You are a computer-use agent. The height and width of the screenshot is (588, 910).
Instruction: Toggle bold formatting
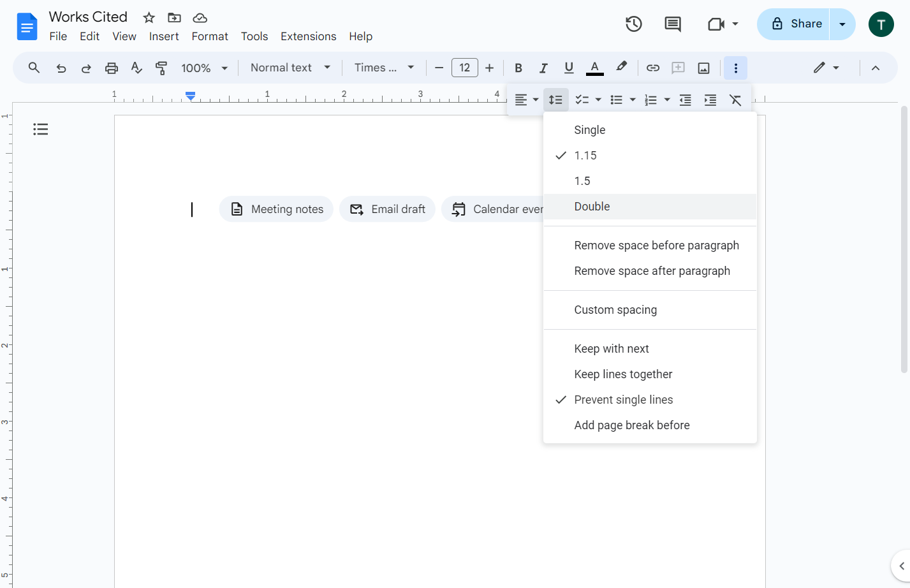518,68
